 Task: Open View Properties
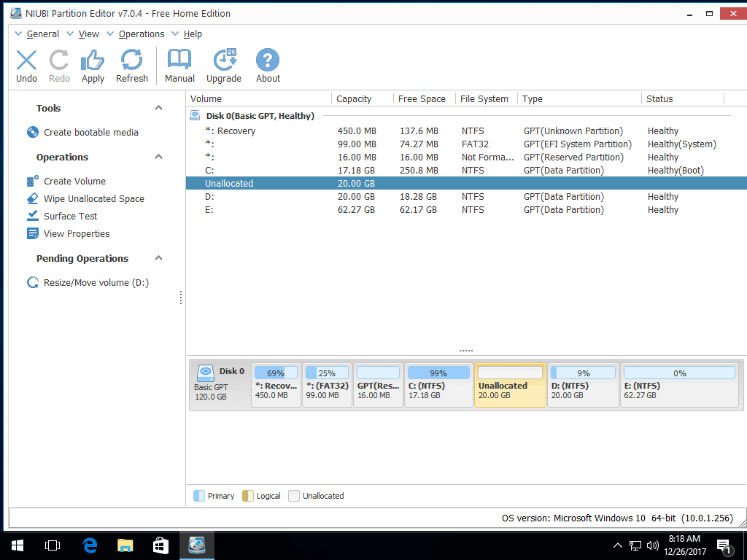(77, 233)
